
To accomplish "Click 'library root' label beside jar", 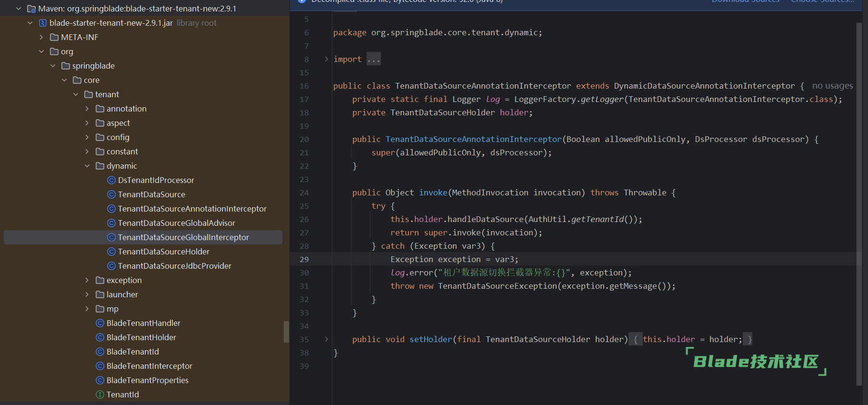I will [x=197, y=23].
